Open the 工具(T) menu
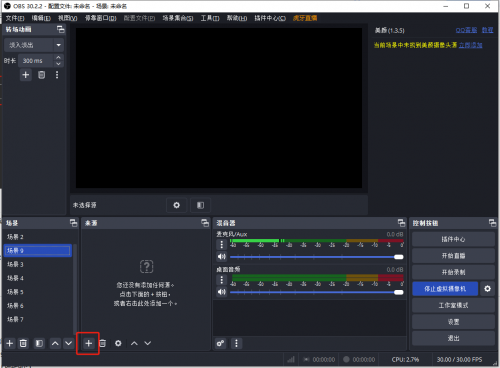500x368 pixels. tap(210, 18)
